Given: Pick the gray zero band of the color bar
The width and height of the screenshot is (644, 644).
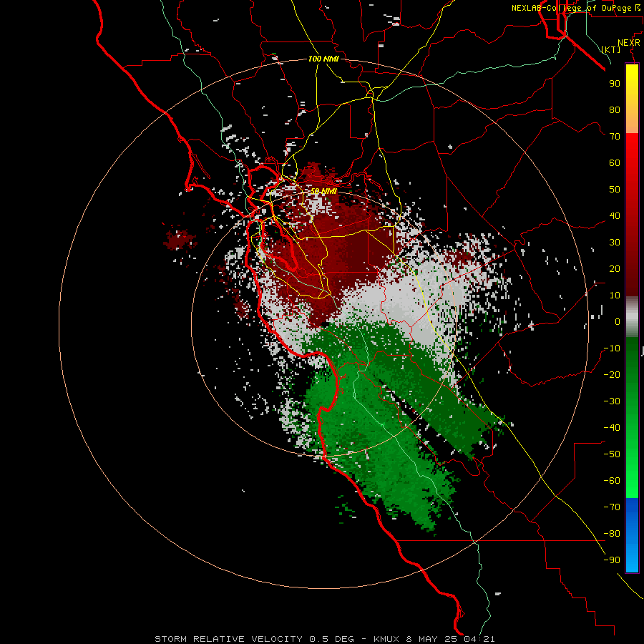Looking at the screenshot, I should [632, 317].
